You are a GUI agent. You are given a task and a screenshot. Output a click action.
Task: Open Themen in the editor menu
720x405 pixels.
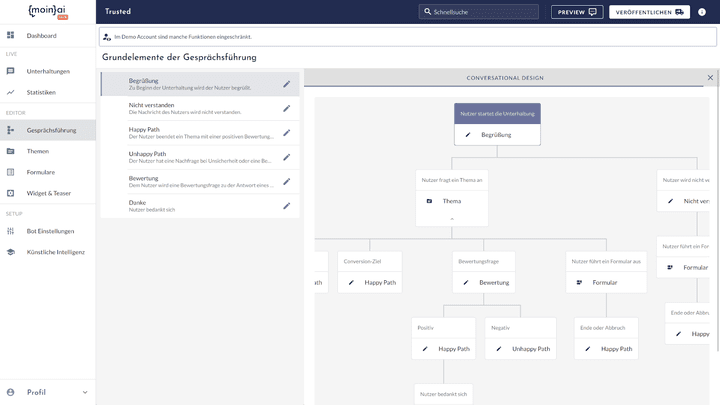(x=37, y=151)
